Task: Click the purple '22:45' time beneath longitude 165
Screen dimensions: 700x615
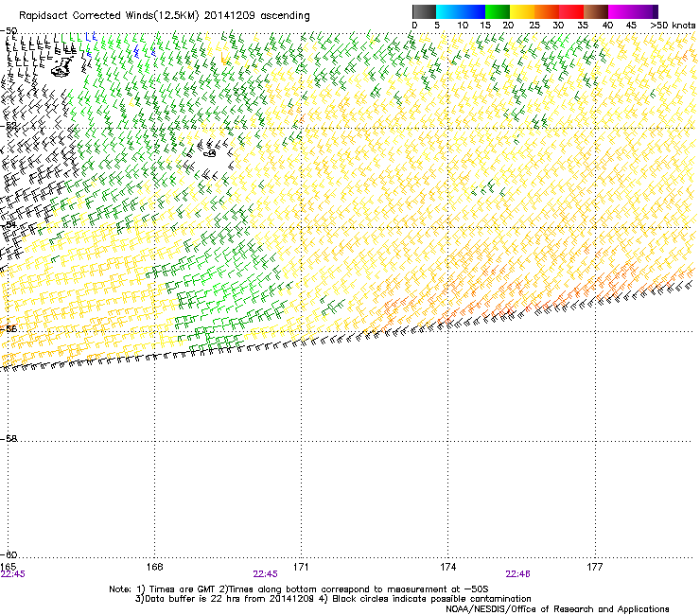Action: point(13,574)
